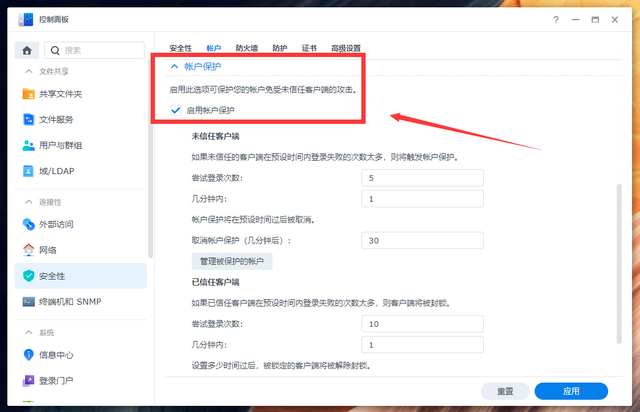Screen dimensions: 640x412
Task: Open 终端机和 SNMP terminal icon
Action: 29,302
